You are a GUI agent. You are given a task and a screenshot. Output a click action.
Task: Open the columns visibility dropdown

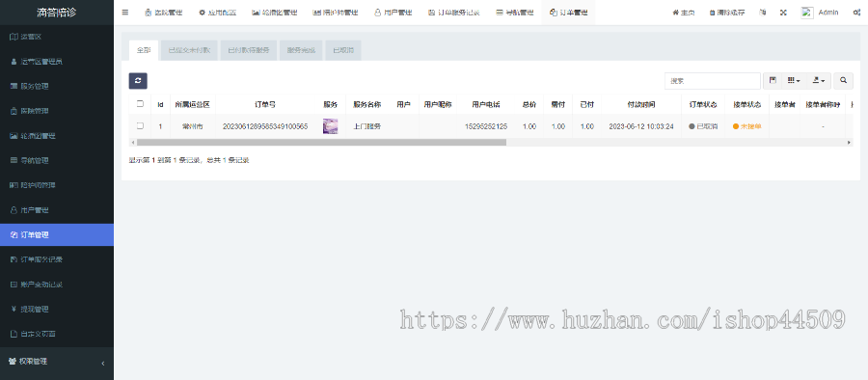point(794,80)
